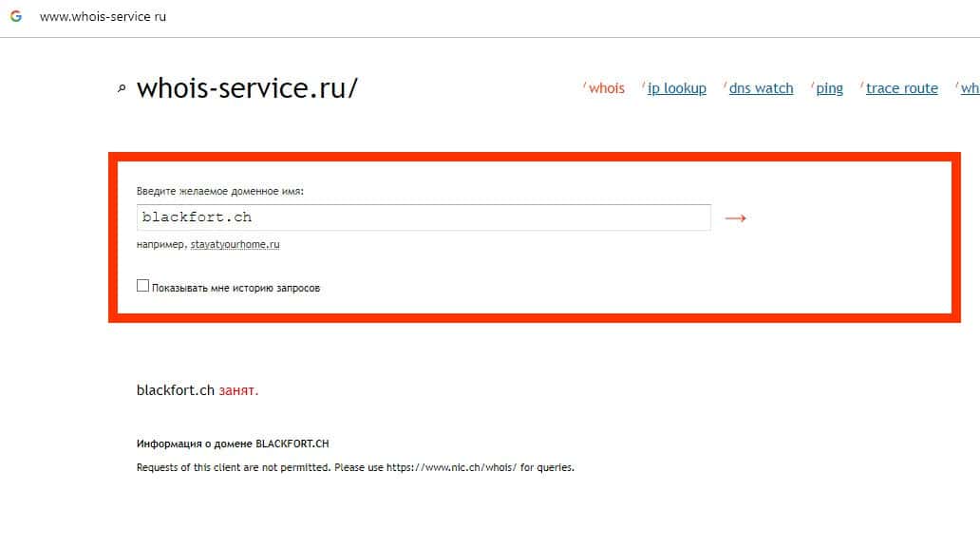Viewport: 980px width, 548px height.
Task: Click the 'Информация о домене BLACKFORT.CH' heading
Action: (x=233, y=444)
